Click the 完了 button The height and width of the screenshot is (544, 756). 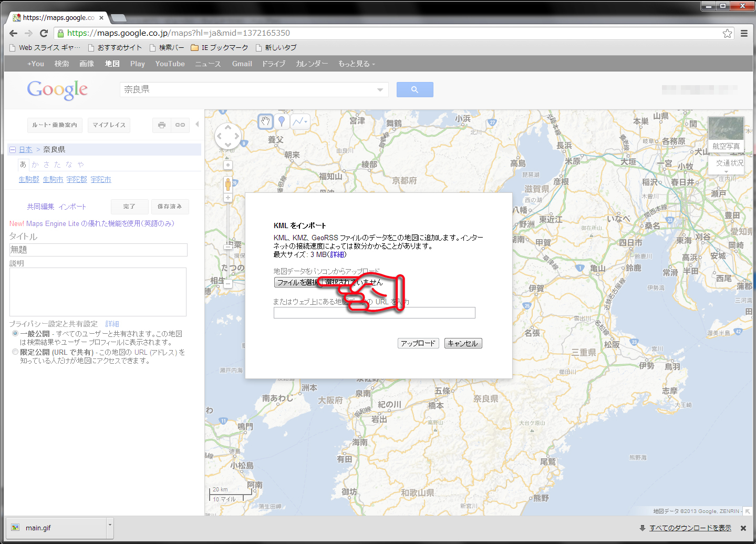click(x=129, y=207)
